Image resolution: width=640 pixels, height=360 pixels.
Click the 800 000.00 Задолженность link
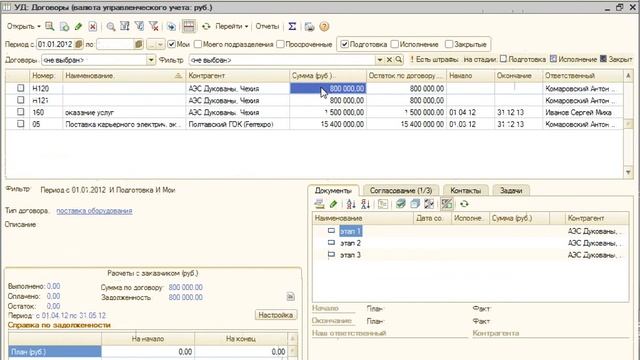tap(186, 298)
